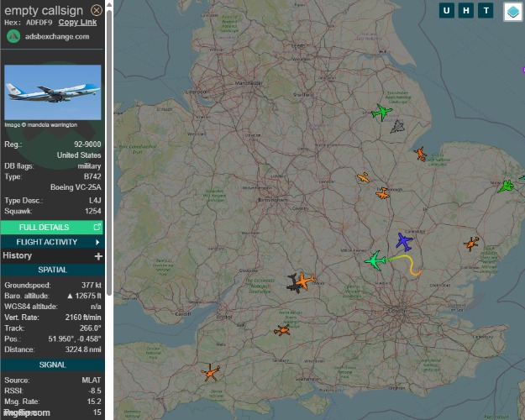Open the map layers selector icon
This screenshot has width=525, height=420.
(x=512, y=11)
